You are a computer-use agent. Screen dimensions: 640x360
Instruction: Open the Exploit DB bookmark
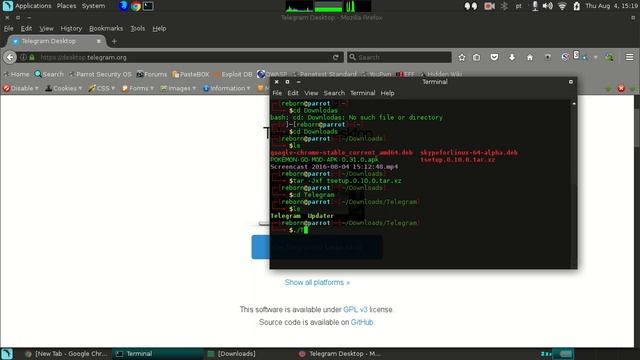click(x=233, y=74)
